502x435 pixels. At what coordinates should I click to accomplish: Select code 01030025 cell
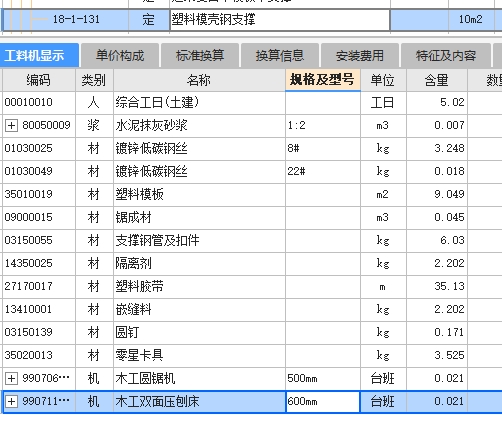click(39, 148)
